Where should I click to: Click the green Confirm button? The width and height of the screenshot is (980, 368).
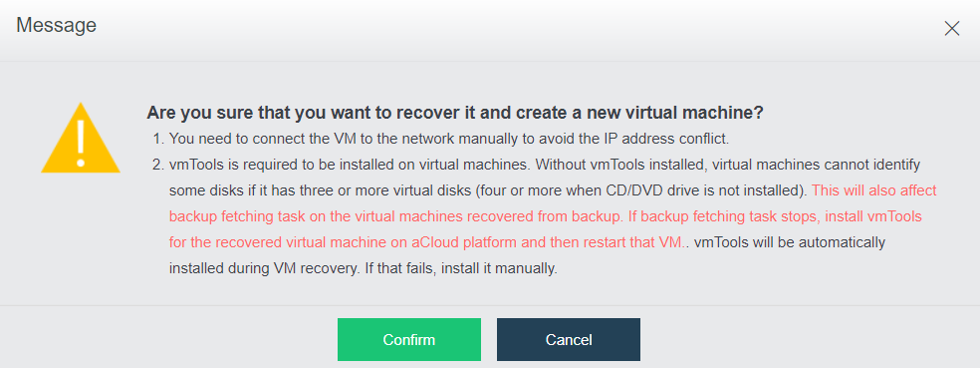coord(408,340)
